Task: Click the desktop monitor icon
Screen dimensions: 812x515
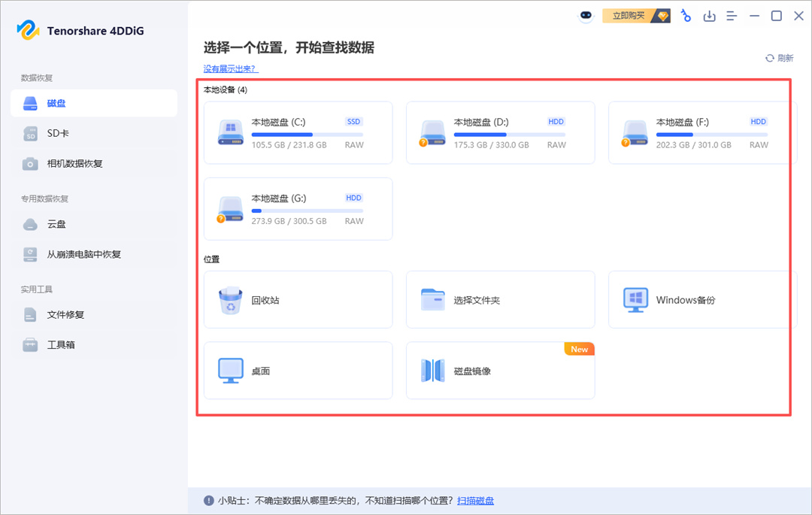Action: tap(231, 371)
